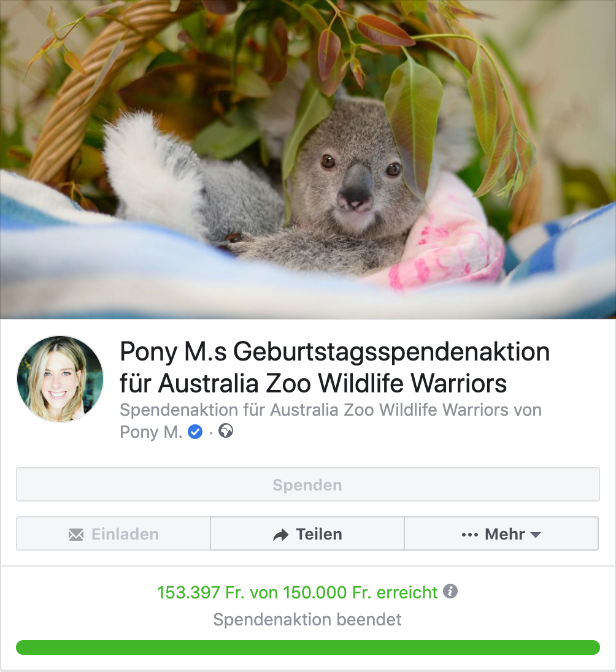This screenshot has height=672, width=616.
Task: Click the three-dots icon on Mehr
Action: tap(470, 535)
